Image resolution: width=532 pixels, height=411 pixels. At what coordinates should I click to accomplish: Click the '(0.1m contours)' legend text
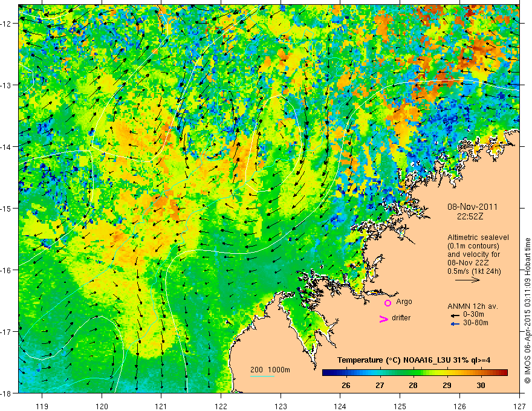pyautogui.click(x=473, y=246)
